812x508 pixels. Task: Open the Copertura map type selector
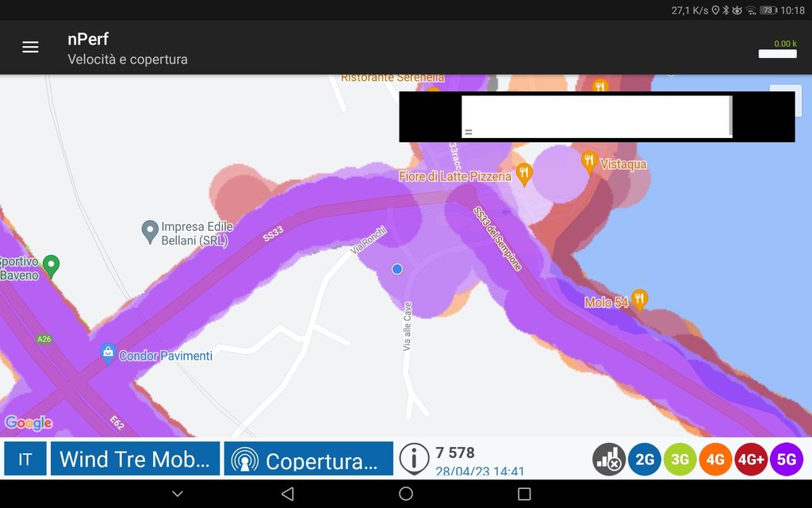[x=308, y=459]
